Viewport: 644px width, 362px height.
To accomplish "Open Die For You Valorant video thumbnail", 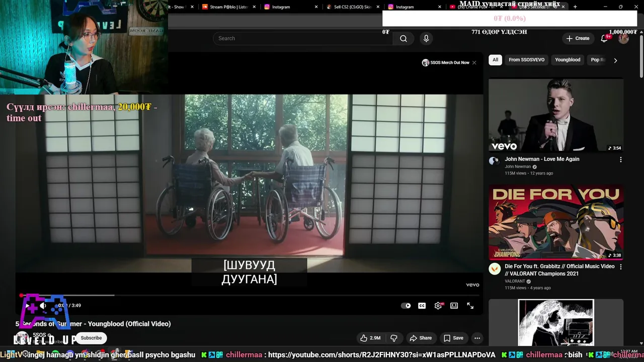I will point(556,223).
